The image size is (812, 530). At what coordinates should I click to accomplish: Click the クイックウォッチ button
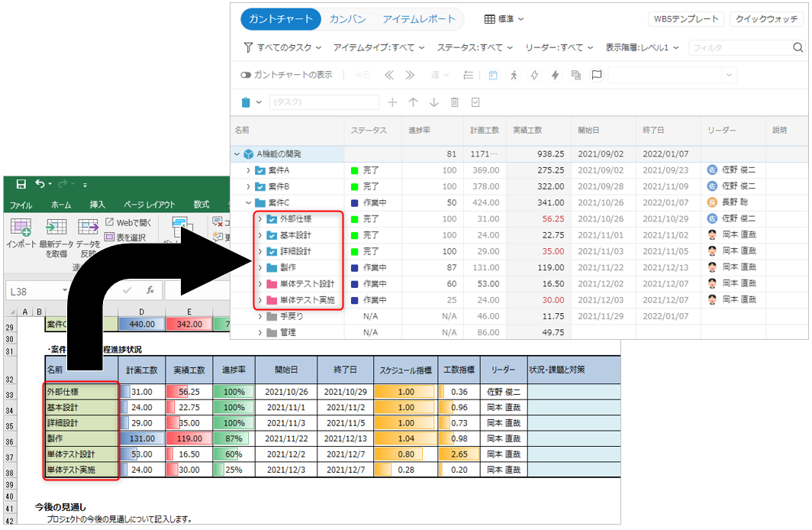[766, 19]
